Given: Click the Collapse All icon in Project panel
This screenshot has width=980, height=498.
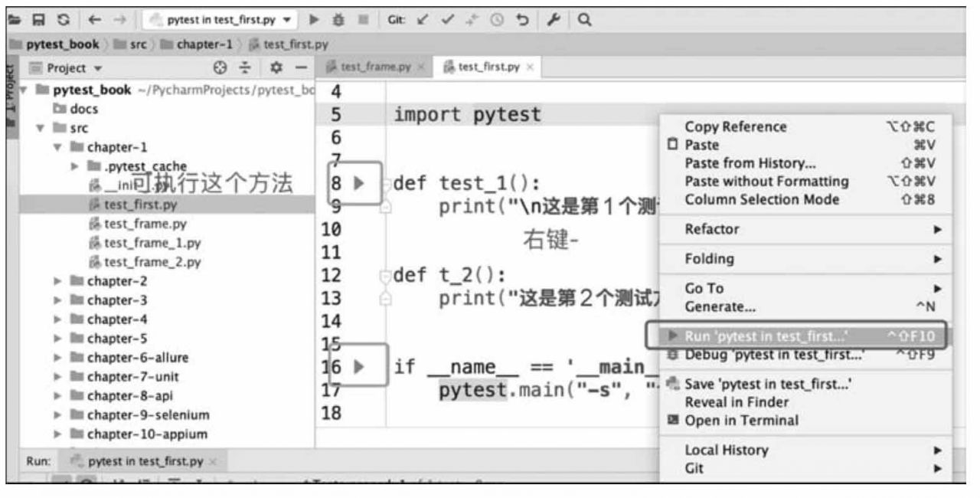Looking at the screenshot, I should [244, 67].
